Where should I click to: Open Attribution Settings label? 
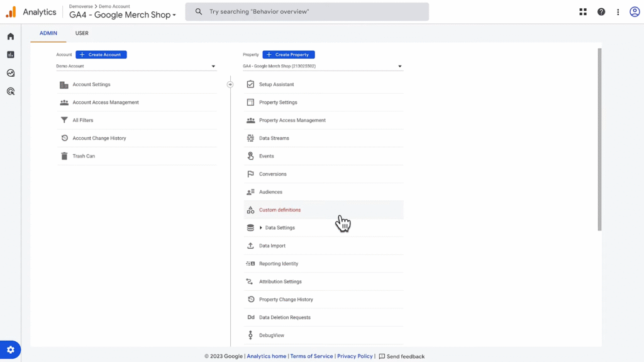point(280,281)
